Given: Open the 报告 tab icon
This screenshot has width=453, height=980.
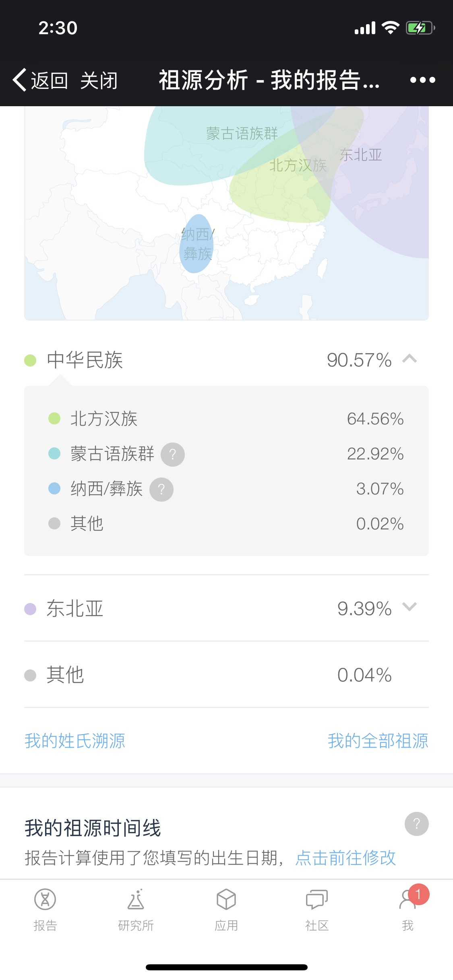Looking at the screenshot, I should [45, 900].
